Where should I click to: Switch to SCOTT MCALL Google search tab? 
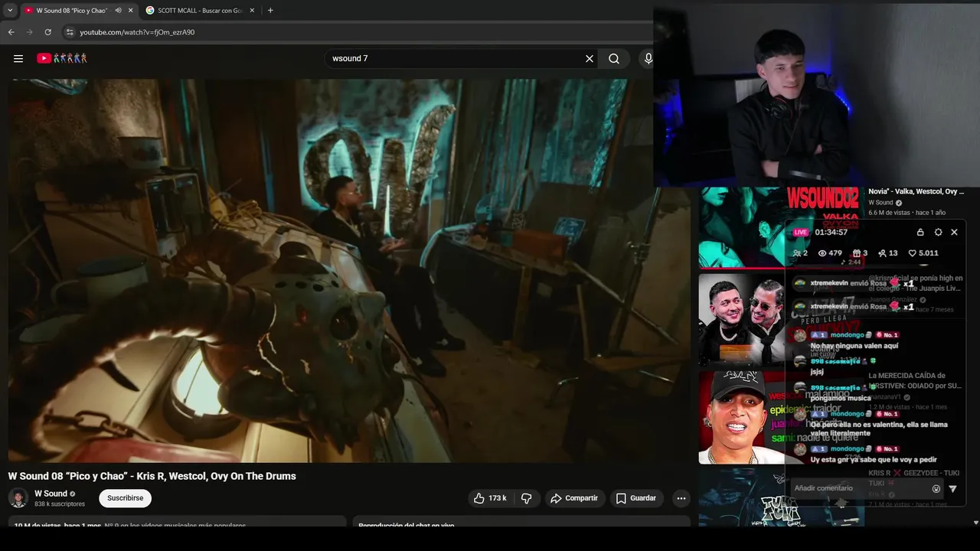(201, 11)
